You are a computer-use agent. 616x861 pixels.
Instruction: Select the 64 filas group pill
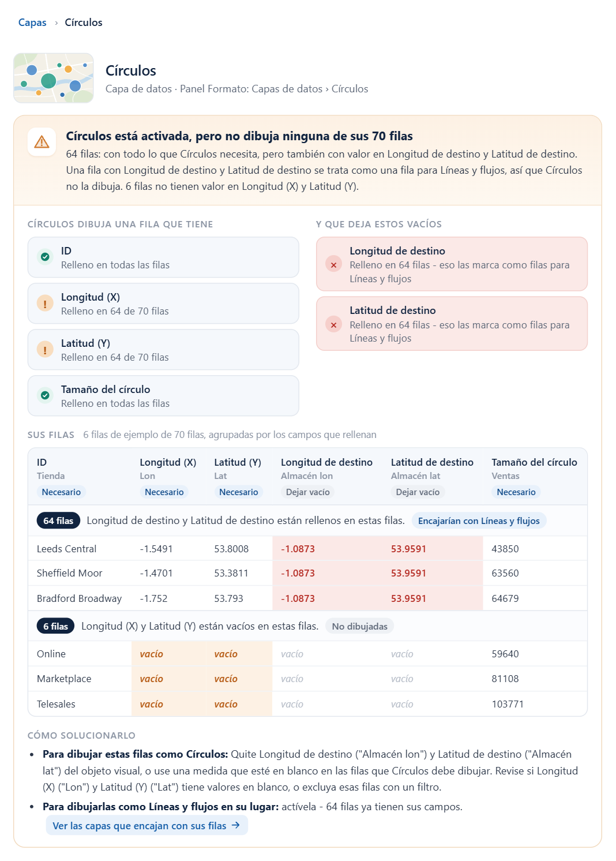[x=58, y=521]
